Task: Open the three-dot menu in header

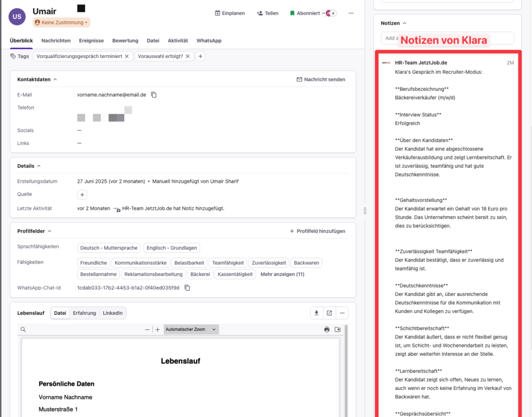Action: tap(351, 13)
